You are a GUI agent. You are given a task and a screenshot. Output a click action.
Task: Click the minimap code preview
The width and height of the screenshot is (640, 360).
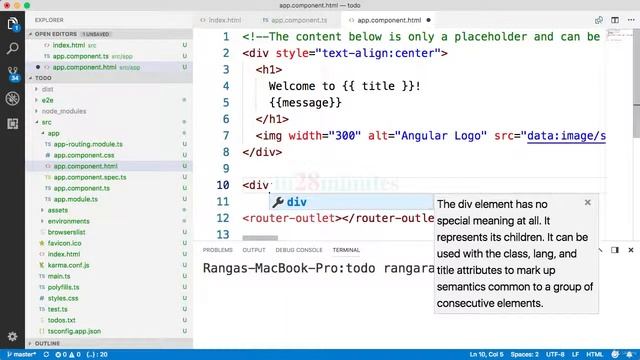pos(619,36)
